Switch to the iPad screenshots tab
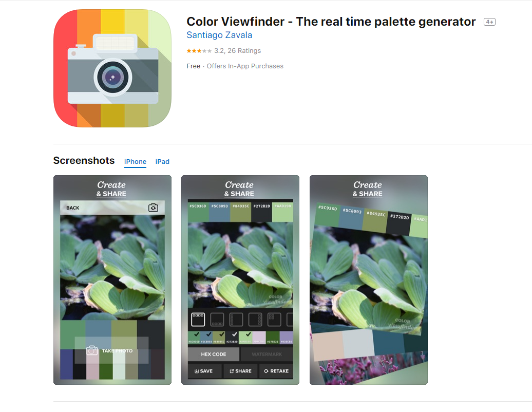The height and width of the screenshot is (412, 532). (x=162, y=161)
